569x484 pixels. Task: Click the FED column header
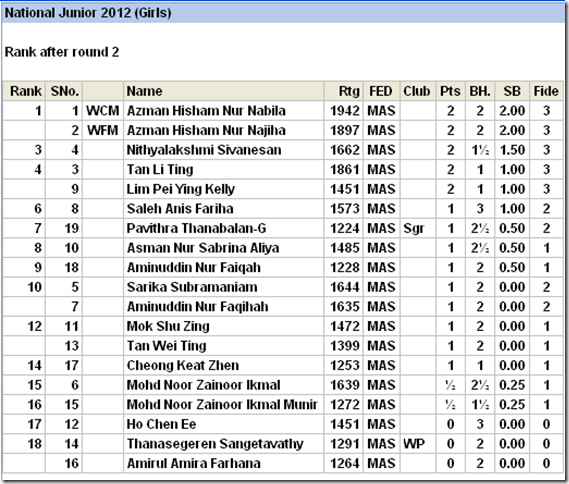(x=381, y=91)
